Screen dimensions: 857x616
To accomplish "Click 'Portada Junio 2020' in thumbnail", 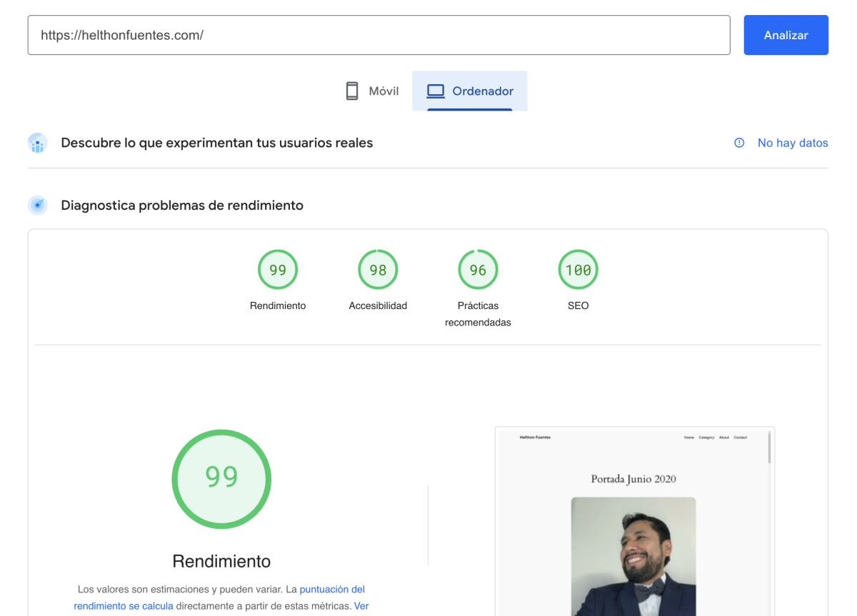I will 633,479.
